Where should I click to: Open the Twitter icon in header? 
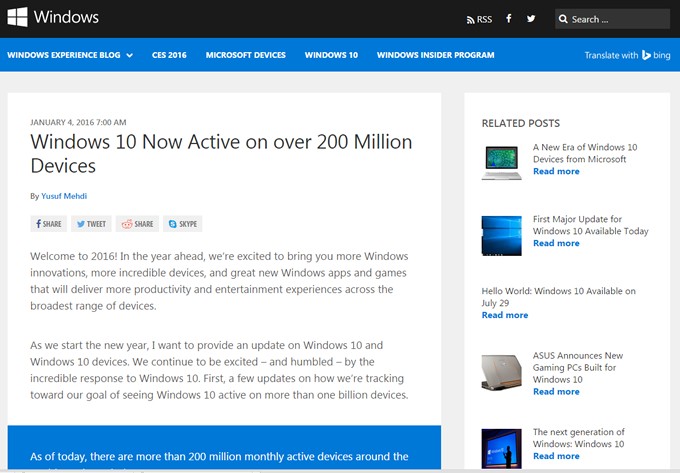[x=531, y=19]
